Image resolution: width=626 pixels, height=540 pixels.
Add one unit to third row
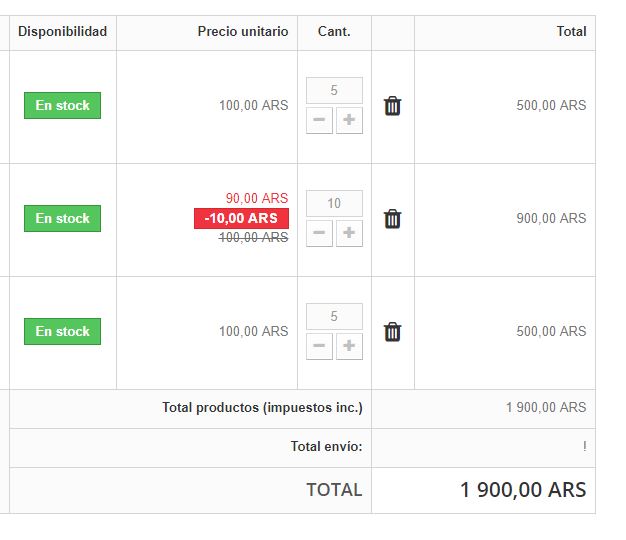(349, 347)
